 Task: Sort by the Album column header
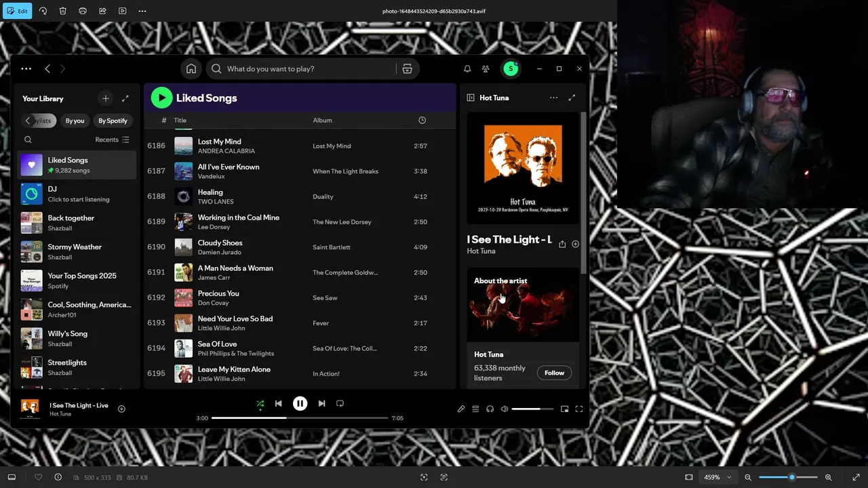click(322, 120)
